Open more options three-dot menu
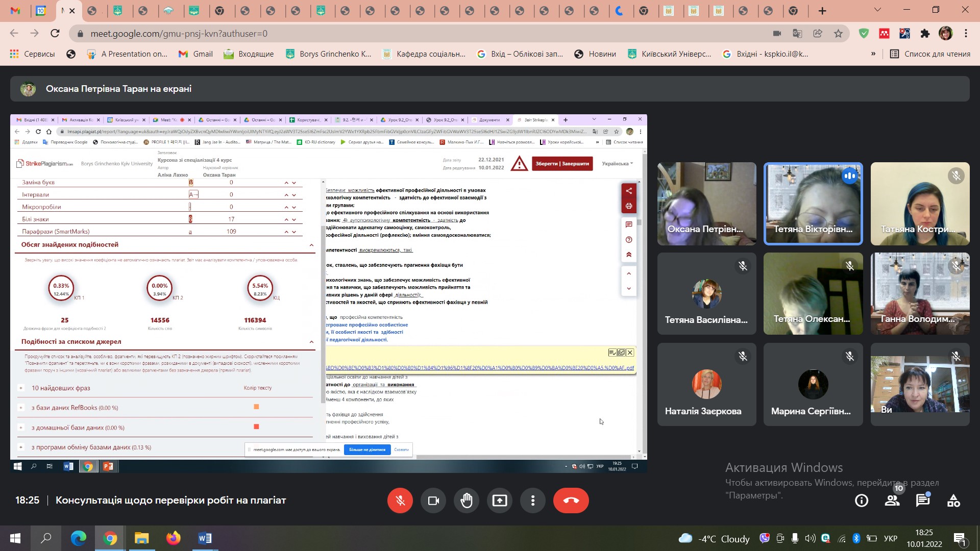Image resolution: width=980 pixels, height=551 pixels. (533, 500)
